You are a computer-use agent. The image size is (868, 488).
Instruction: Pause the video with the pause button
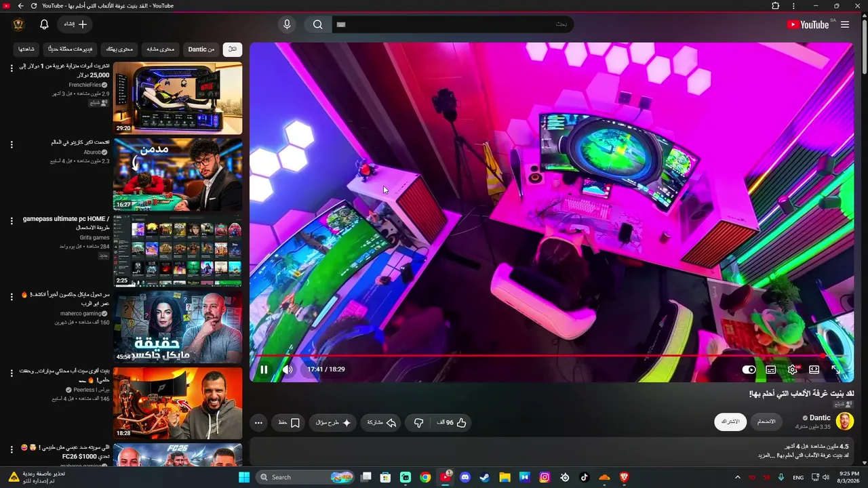click(264, 369)
